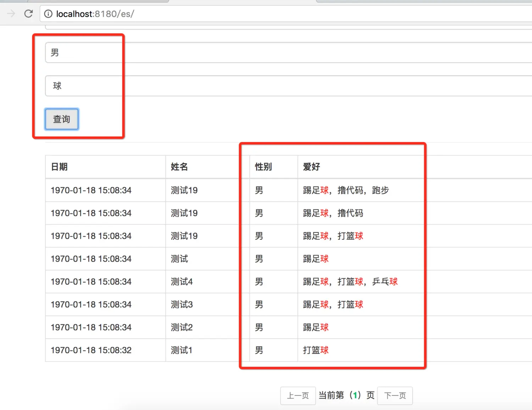The height and width of the screenshot is (410, 532).
Task: Open the site information circle icon
Action: [48, 14]
